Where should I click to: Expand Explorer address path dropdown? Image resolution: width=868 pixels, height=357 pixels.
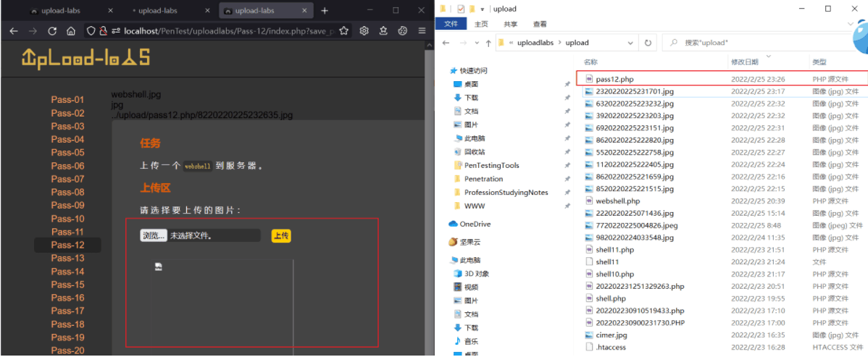tap(630, 43)
